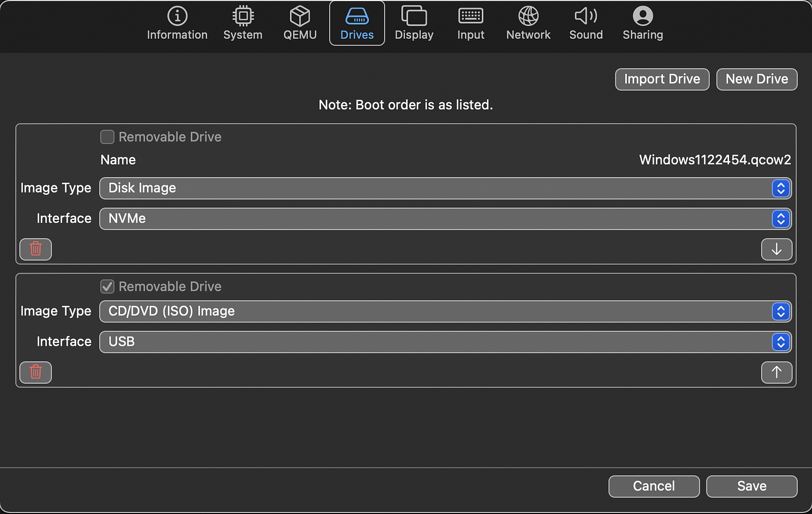Open the QEMU configuration pane
The height and width of the screenshot is (514, 812).
coord(300,23)
